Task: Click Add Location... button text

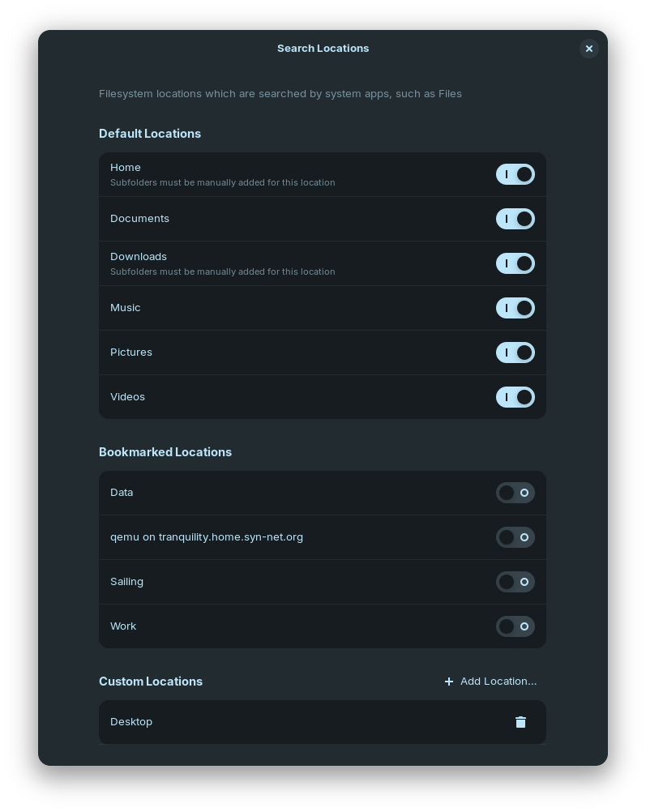Action: point(498,682)
